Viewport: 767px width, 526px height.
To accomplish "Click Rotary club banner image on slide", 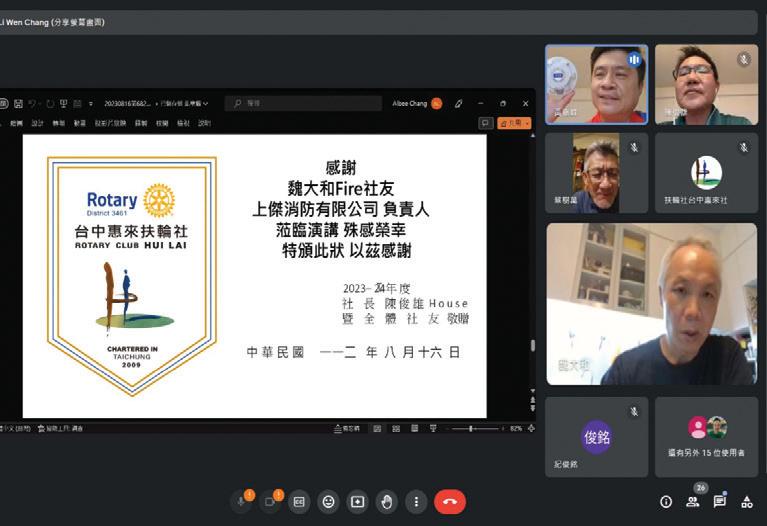I will coord(132,276).
